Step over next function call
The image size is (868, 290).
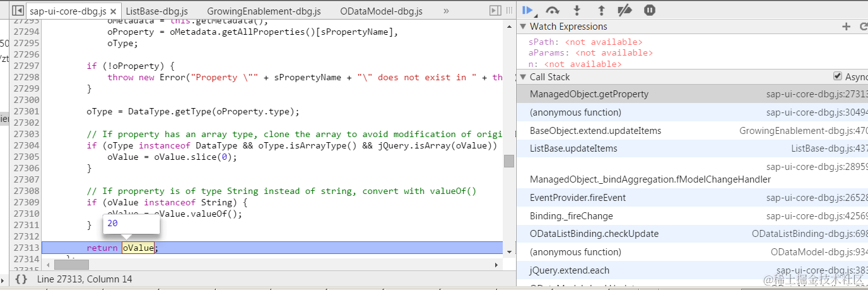[553, 10]
